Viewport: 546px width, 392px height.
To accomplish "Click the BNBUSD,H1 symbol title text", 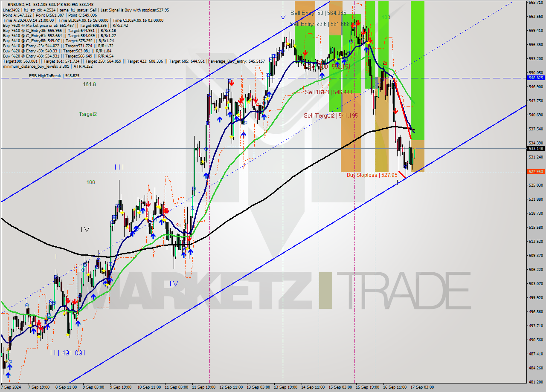I will point(20,5).
